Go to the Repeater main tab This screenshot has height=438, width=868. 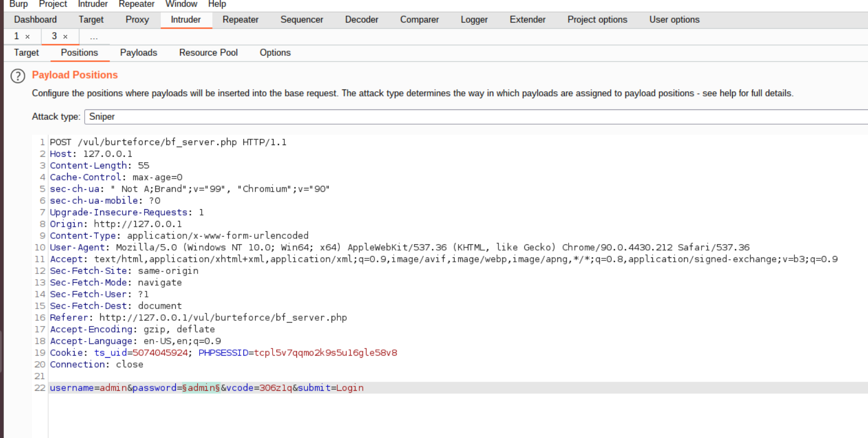pos(240,19)
